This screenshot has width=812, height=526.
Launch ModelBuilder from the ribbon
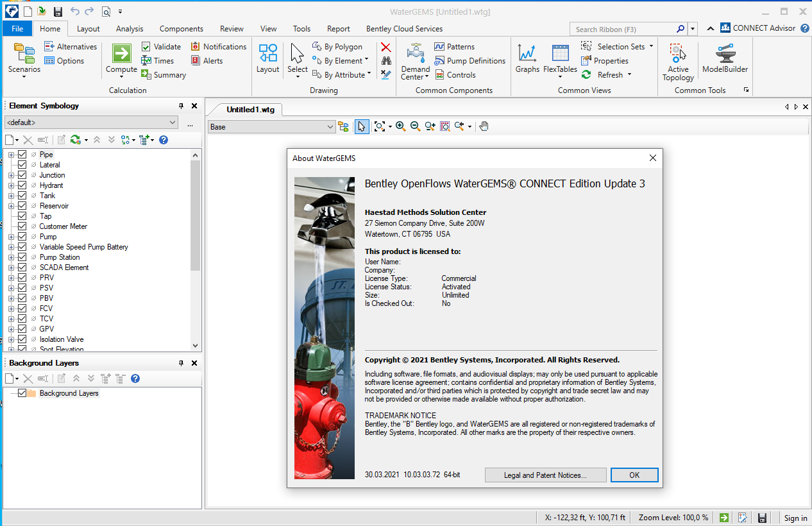[725, 54]
